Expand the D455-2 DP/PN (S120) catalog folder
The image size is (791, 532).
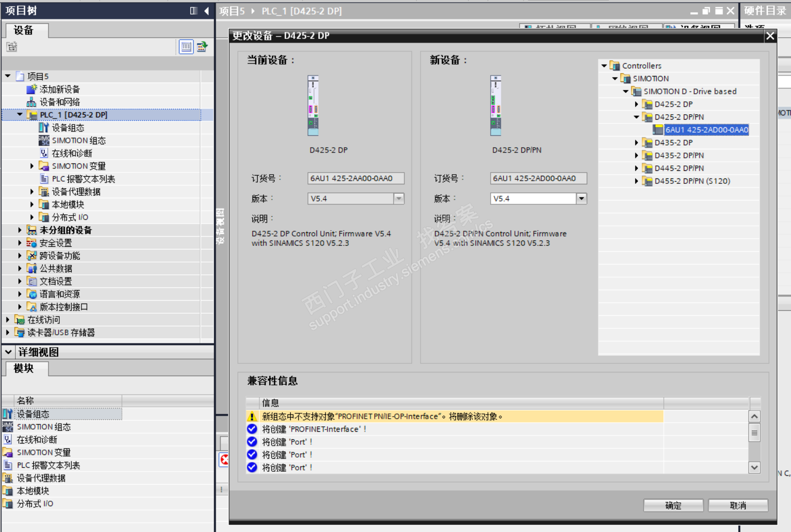(x=636, y=181)
